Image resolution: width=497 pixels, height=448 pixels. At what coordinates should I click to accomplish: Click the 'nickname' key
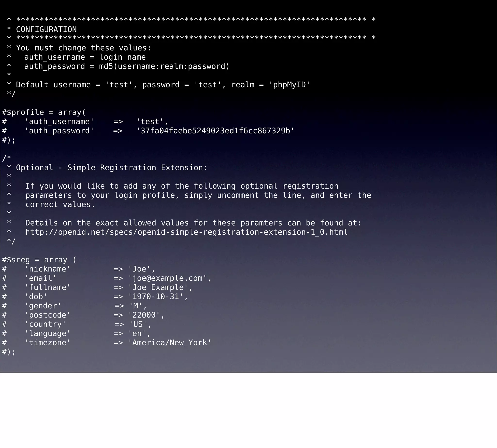(x=48, y=269)
